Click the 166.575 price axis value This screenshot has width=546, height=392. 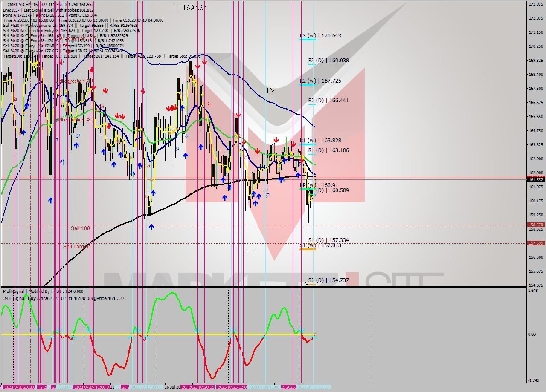(536, 103)
